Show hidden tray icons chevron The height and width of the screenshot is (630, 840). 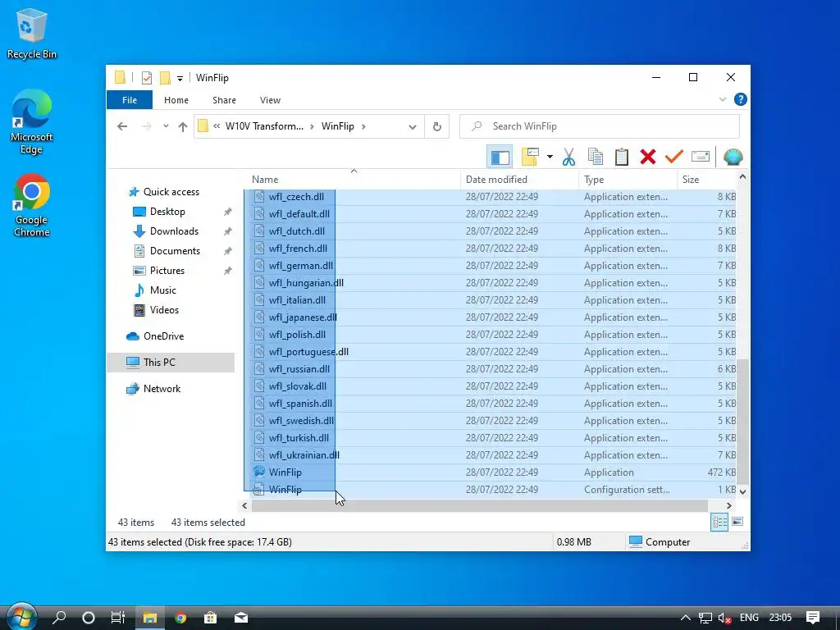pyautogui.click(x=685, y=618)
